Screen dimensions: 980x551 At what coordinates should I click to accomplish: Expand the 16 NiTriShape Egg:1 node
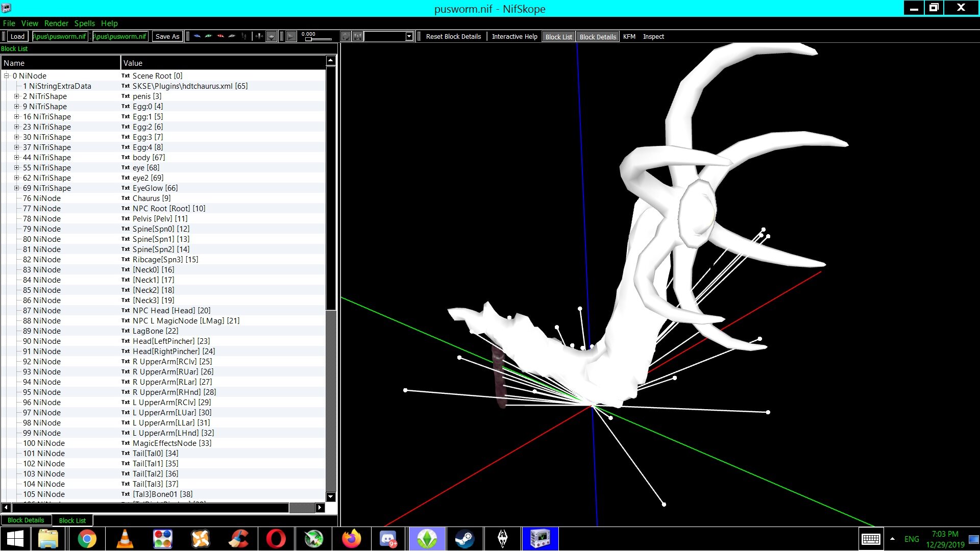point(17,117)
